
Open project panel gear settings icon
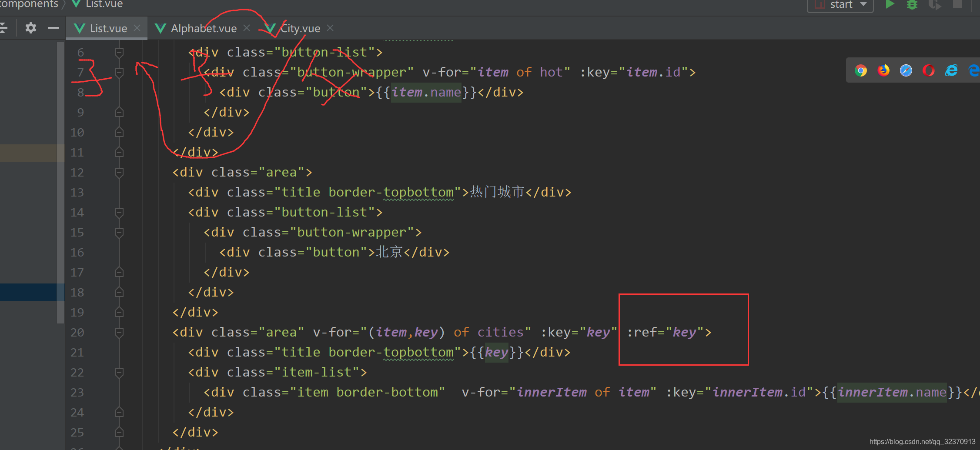tap(30, 28)
